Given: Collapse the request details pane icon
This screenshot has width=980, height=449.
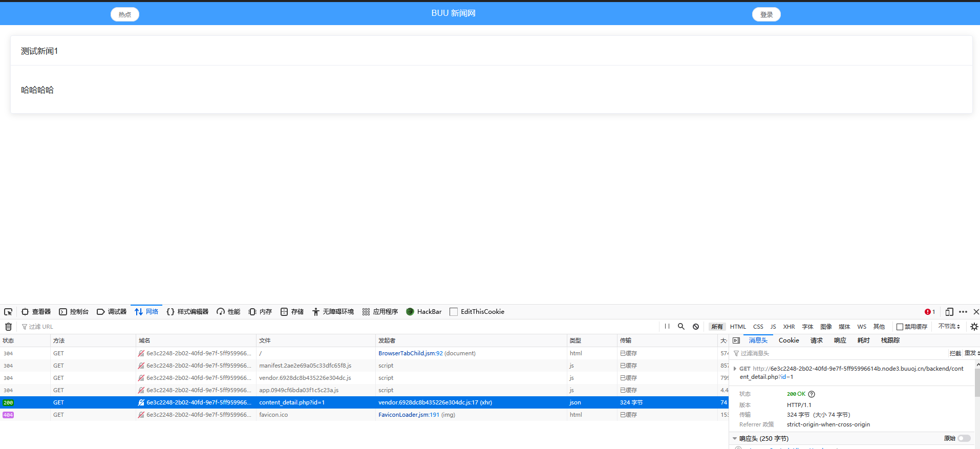Looking at the screenshot, I should coord(736,340).
